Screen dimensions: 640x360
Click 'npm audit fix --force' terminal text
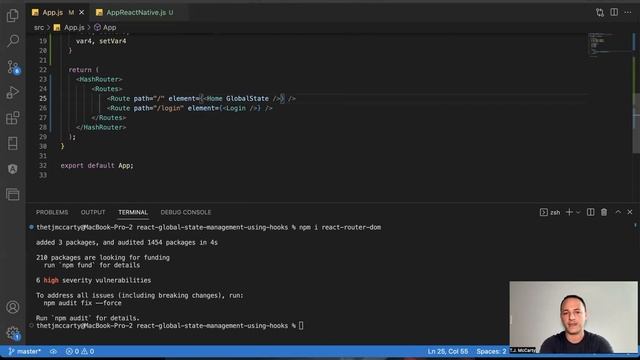click(82, 303)
